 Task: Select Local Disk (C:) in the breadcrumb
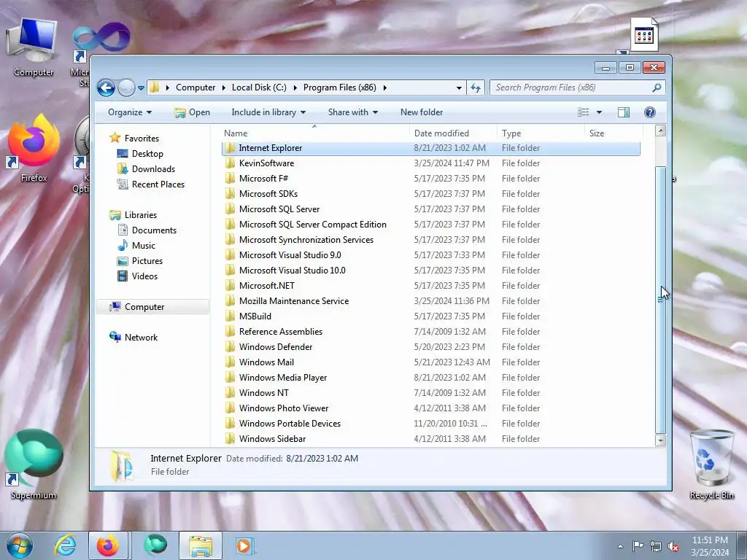[x=259, y=87]
